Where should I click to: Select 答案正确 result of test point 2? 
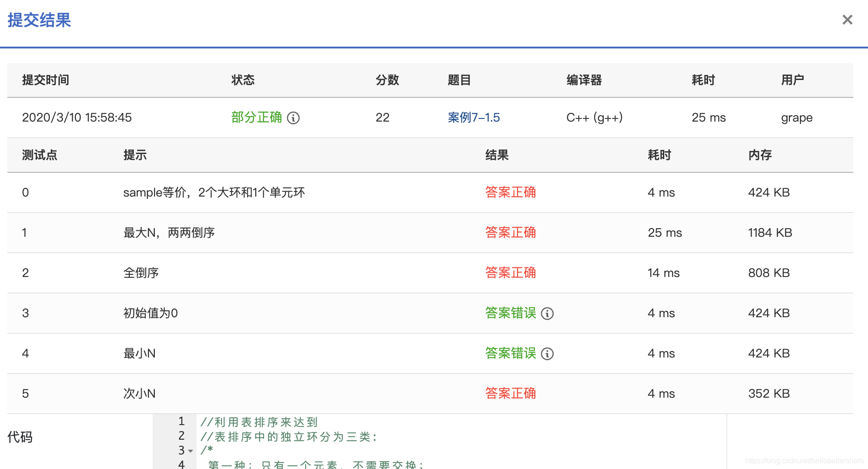[x=510, y=273]
